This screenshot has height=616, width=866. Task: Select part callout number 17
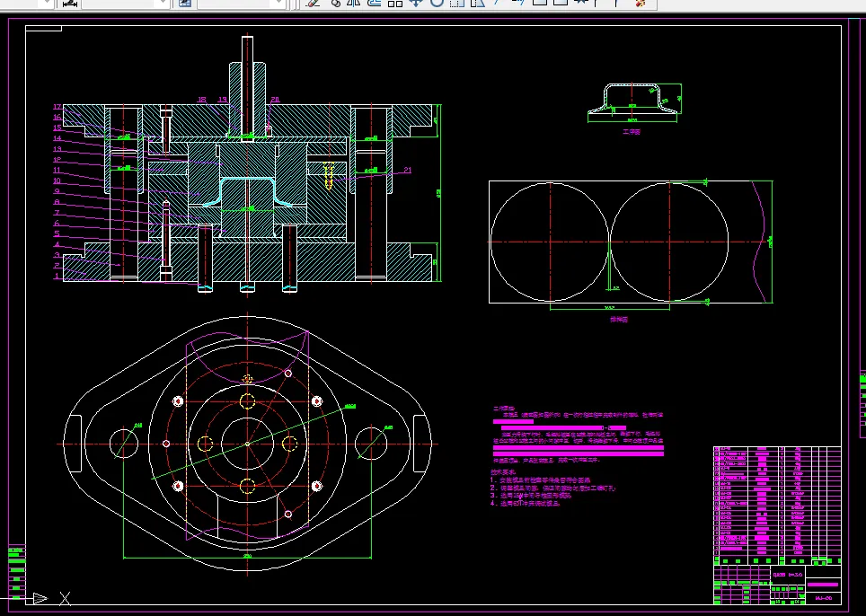(x=57, y=107)
